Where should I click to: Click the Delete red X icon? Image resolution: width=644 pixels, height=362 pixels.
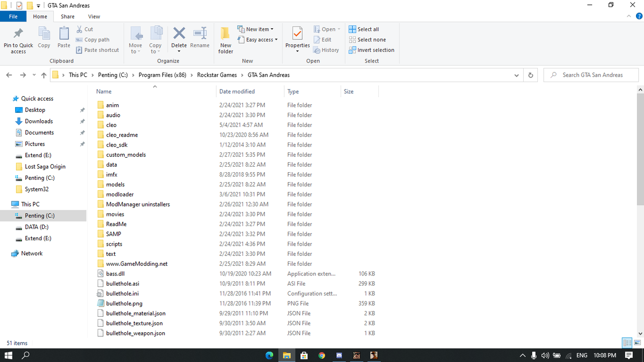(x=179, y=33)
